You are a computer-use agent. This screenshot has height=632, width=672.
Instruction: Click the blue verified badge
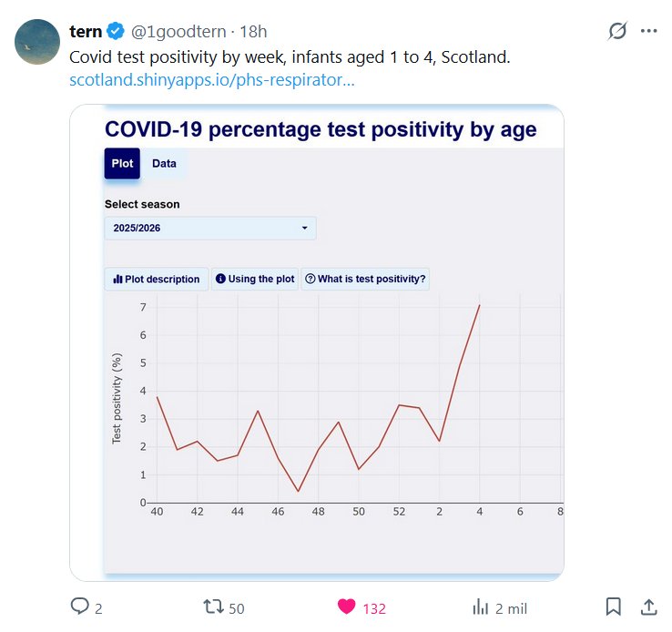(x=117, y=32)
